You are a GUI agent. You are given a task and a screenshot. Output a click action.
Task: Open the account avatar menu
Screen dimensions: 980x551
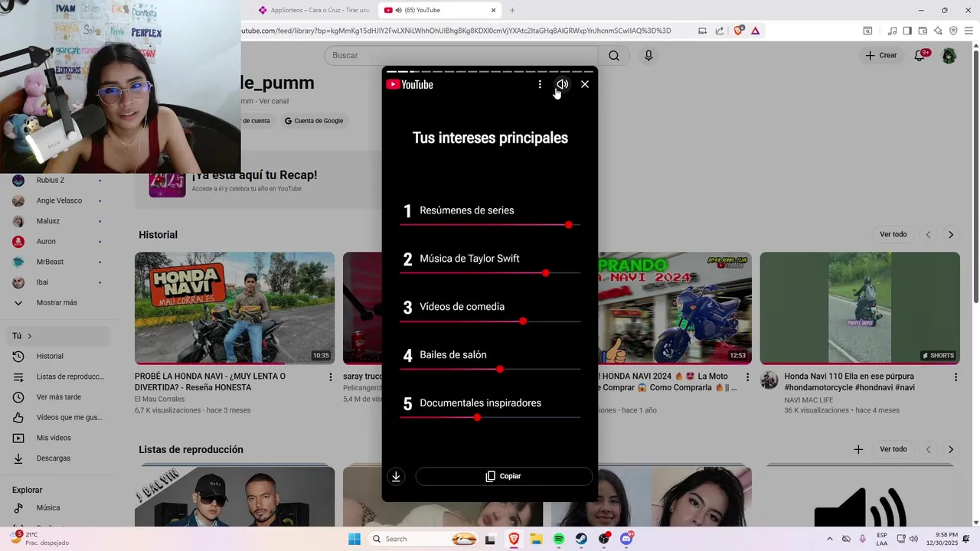pos(949,55)
